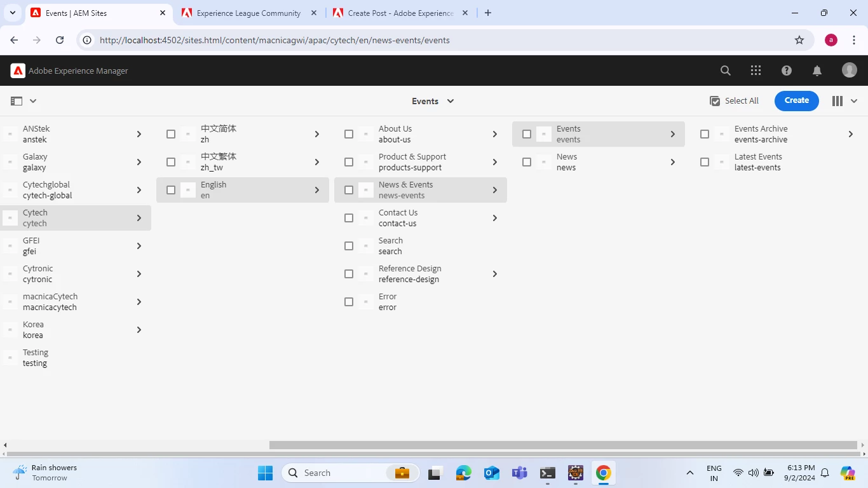Expand the Korea chevron
This screenshot has width=868, height=488.
[x=139, y=330]
